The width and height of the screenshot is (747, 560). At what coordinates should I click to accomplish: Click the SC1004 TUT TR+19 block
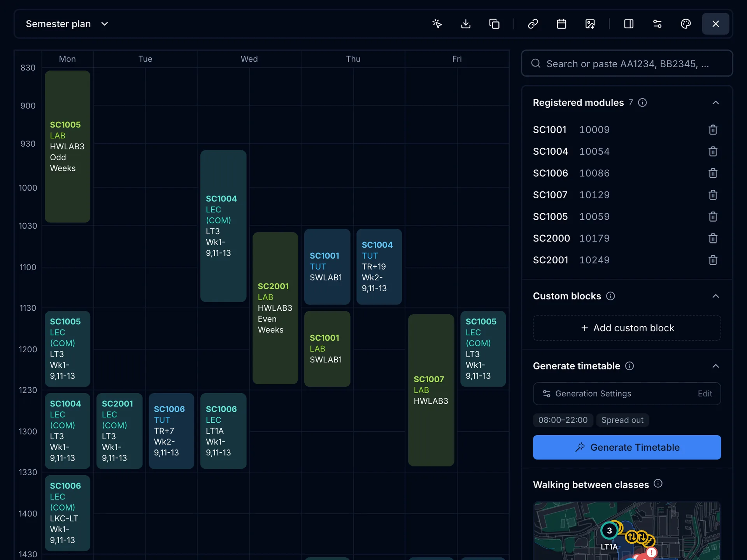[x=379, y=267]
